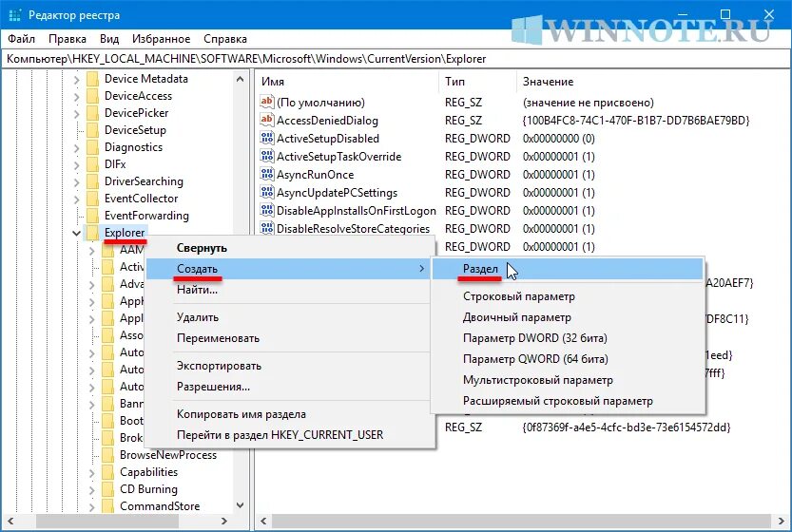792x532 pixels.
Task: Choose Свернуть in the context menu
Action: click(x=290, y=248)
